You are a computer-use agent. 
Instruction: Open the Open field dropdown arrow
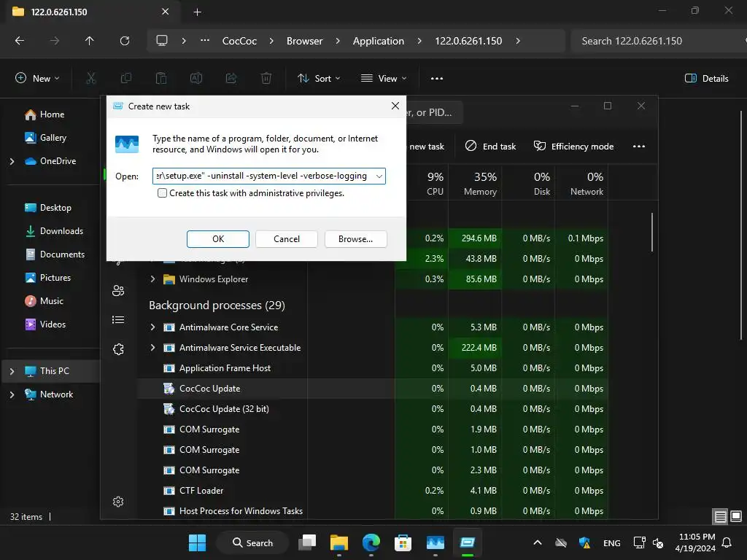click(x=379, y=176)
